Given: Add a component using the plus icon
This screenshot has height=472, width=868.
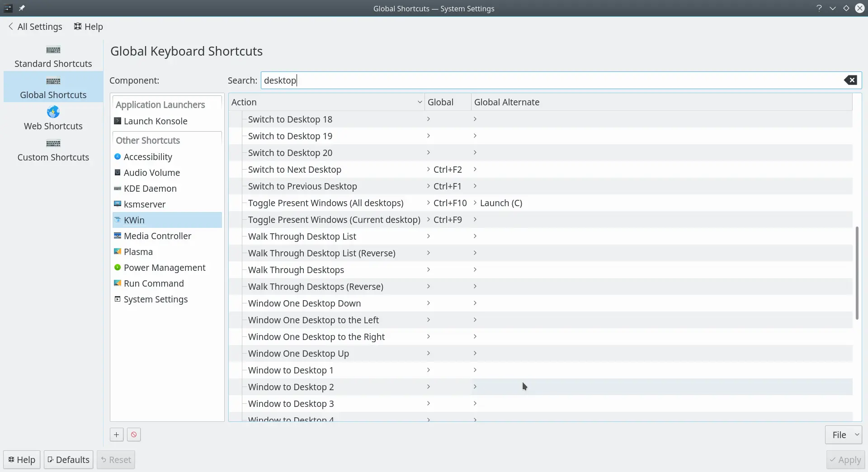Looking at the screenshot, I should pyautogui.click(x=116, y=434).
